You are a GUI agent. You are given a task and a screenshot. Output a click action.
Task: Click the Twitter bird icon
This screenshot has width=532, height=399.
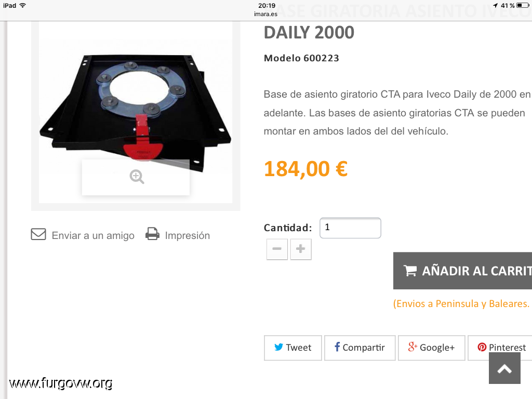(x=278, y=347)
